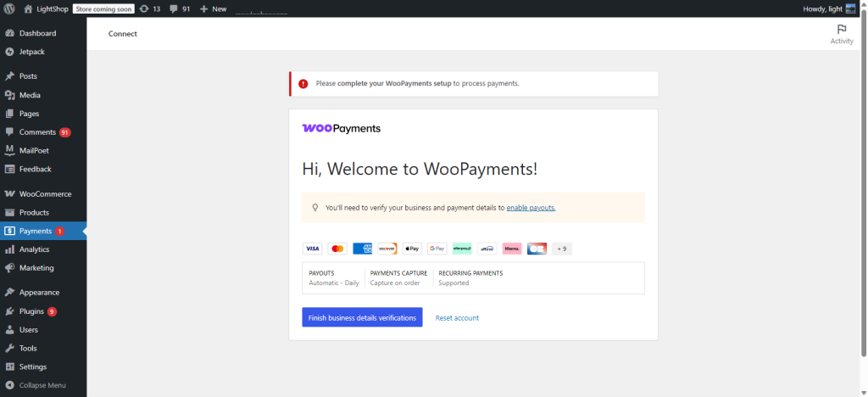Open the Activity panel flag icon
868x397 pixels.
[x=842, y=30]
